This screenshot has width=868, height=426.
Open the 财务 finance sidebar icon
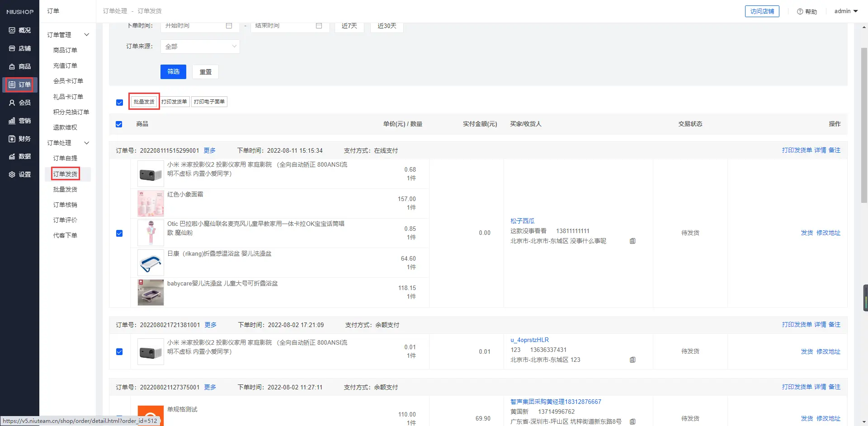coord(12,139)
